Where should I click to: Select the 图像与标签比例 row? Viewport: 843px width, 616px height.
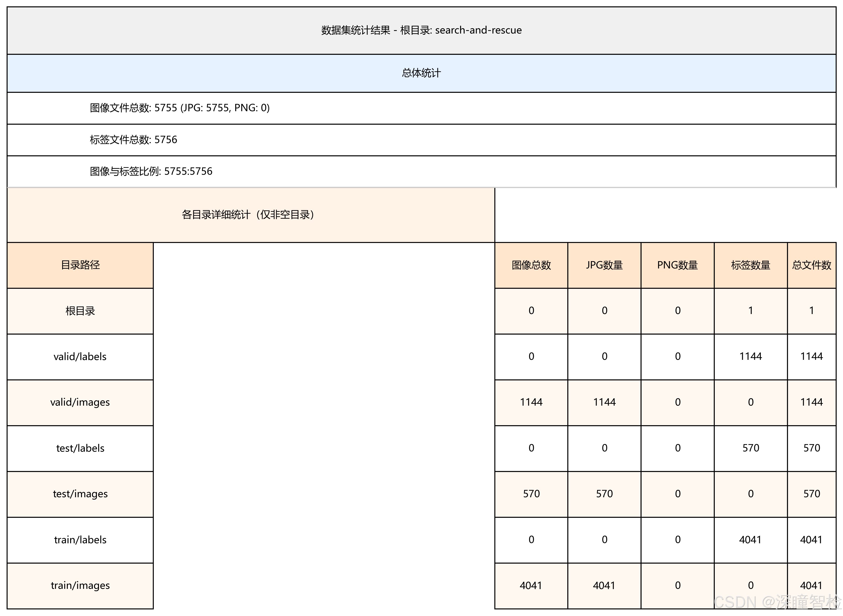pyautogui.click(x=151, y=171)
